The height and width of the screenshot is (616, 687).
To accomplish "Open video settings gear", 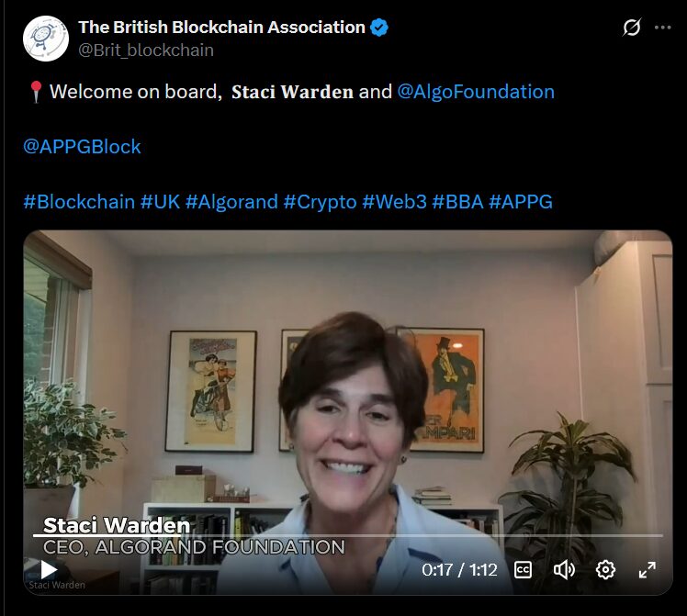I will tap(605, 570).
